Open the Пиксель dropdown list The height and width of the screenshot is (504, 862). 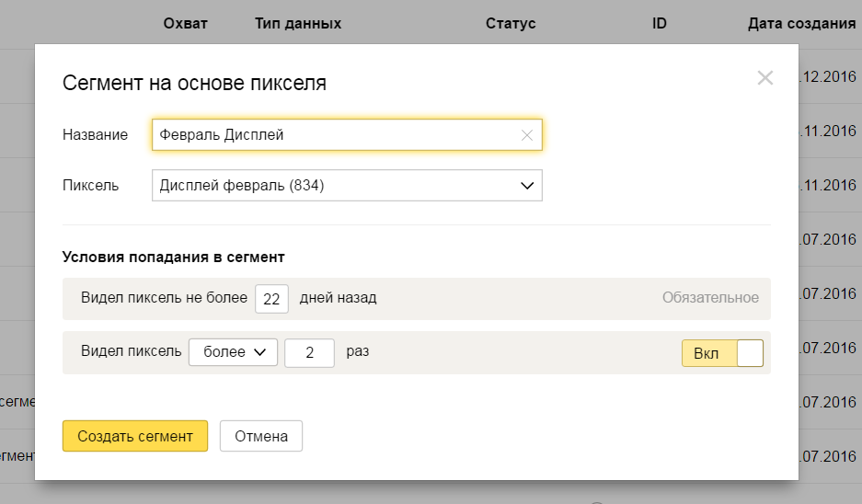pos(347,185)
